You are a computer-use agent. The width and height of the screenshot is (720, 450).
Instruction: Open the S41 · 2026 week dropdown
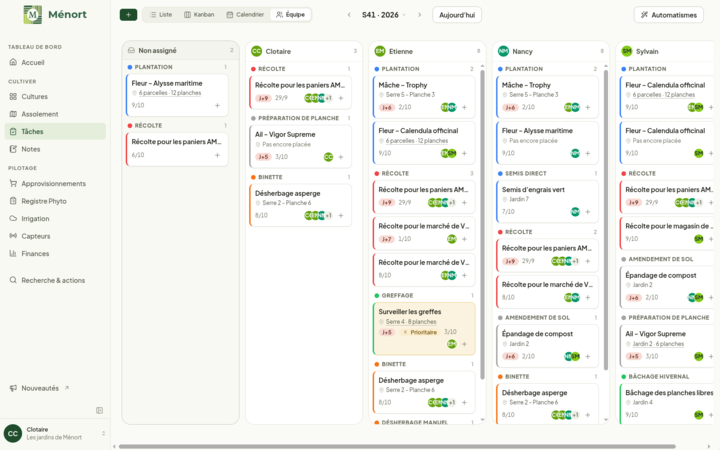[384, 15]
